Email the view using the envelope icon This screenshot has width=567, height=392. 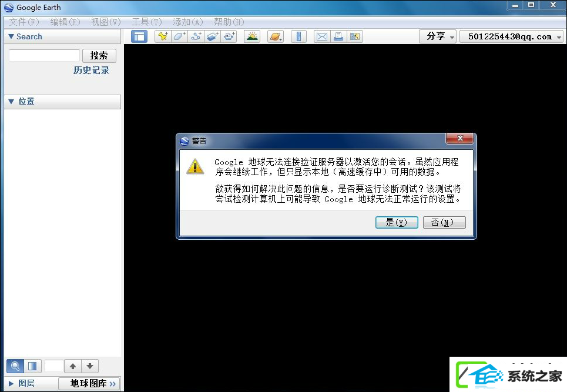(322, 36)
